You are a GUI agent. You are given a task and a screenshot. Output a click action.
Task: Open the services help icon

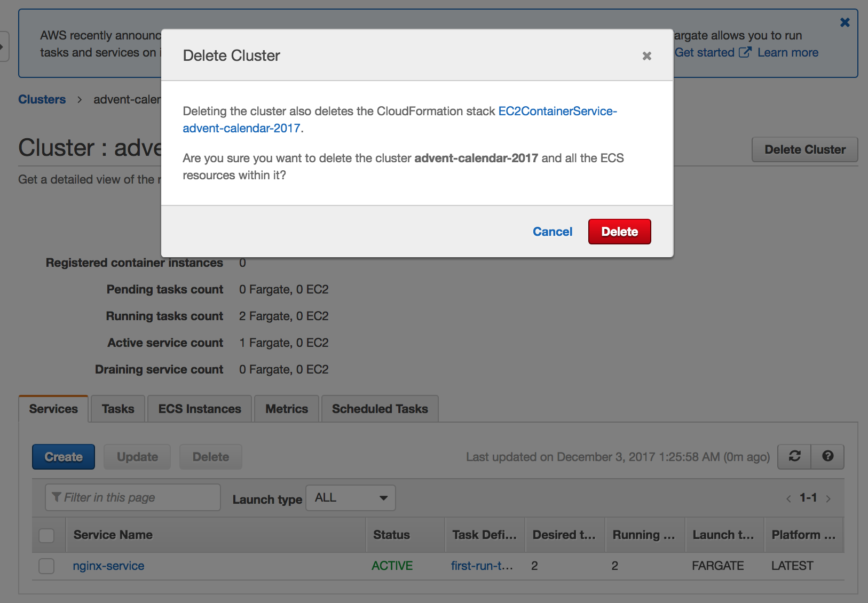(827, 456)
